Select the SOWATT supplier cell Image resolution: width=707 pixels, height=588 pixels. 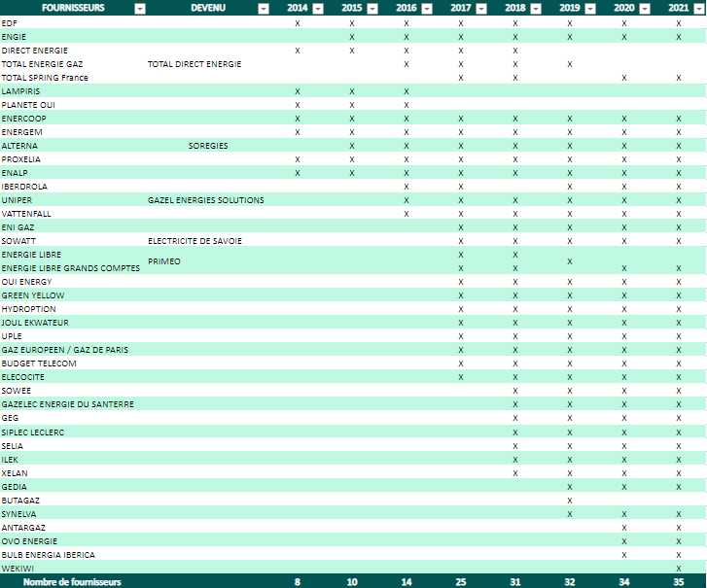[x=73, y=241]
